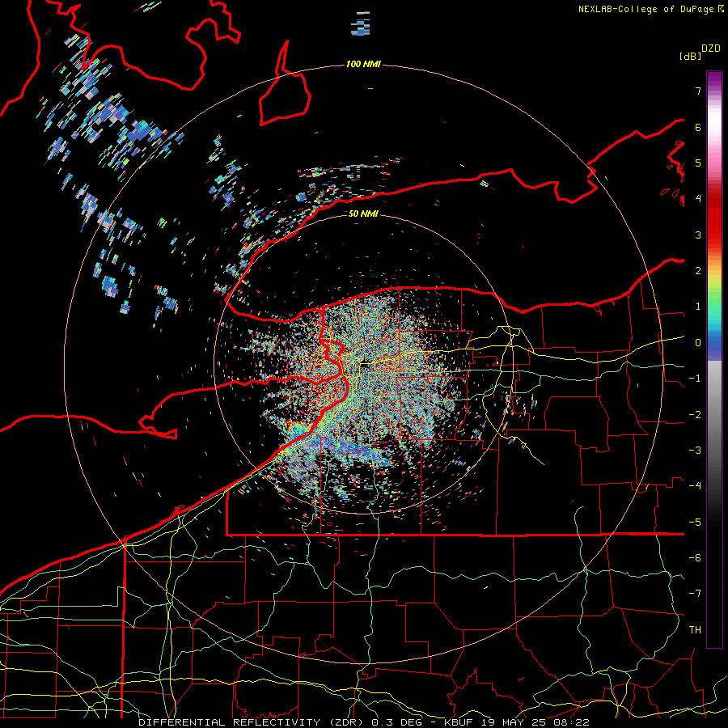Viewport: 728px width, 728px height.
Task: Click the 5 value on color scale
Action: tap(698, 163)
